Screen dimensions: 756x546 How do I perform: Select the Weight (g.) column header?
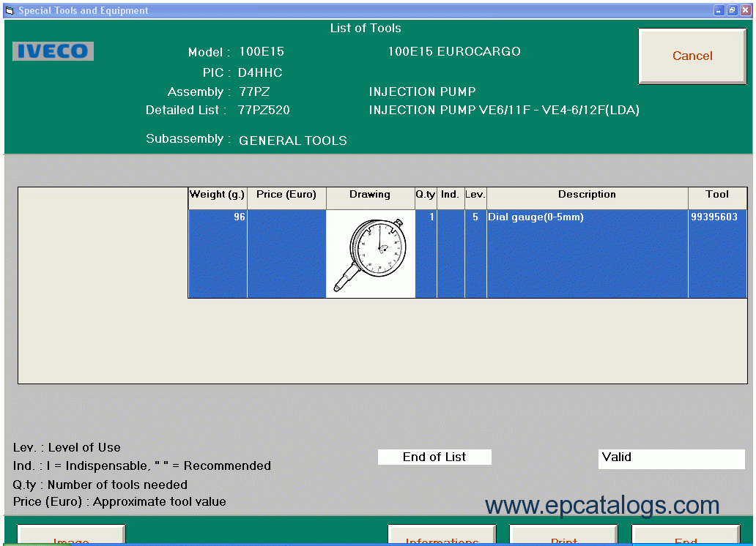(218, 198)
